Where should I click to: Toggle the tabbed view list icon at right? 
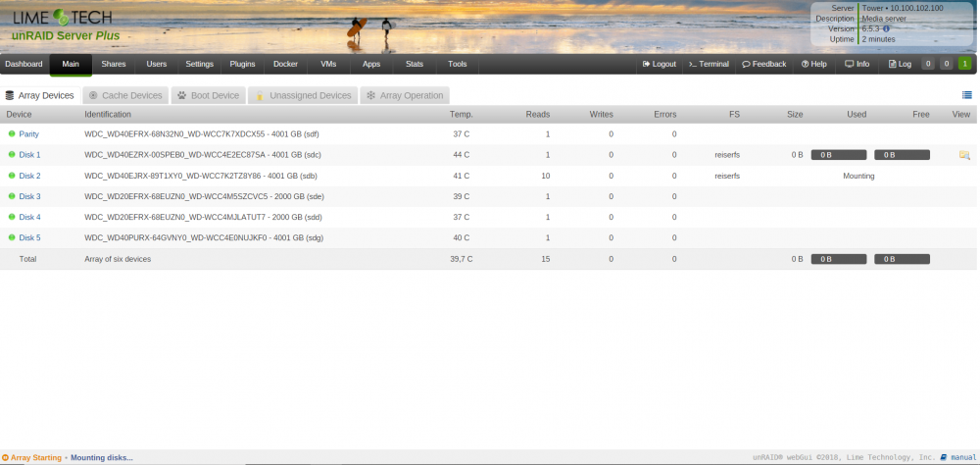967,95
